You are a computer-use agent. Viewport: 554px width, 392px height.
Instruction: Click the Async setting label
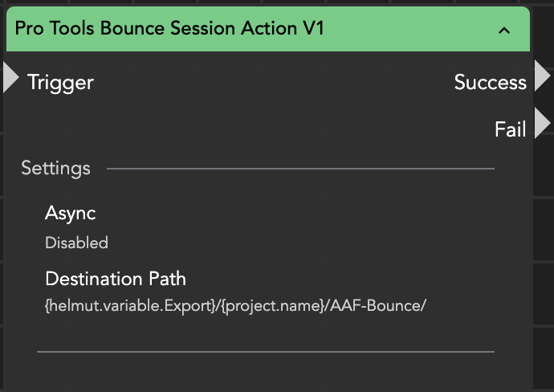tap(71, 214)
